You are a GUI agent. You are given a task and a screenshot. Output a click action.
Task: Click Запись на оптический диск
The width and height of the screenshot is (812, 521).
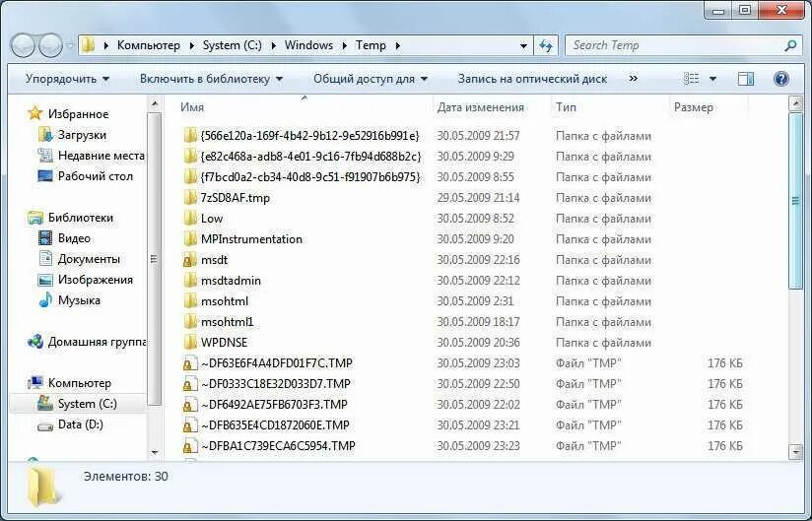tap(532, 79)
